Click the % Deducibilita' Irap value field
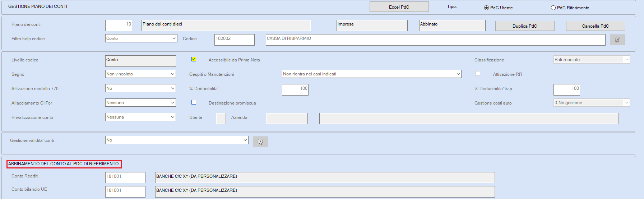Screen dimensions: 644x199 (567, 90)
